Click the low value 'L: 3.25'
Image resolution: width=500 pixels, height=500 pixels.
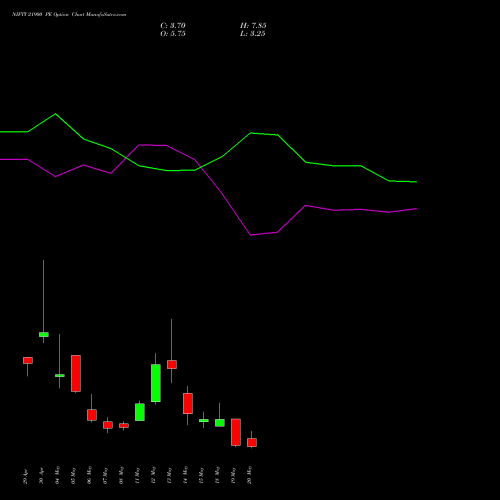tap(253, 34)
